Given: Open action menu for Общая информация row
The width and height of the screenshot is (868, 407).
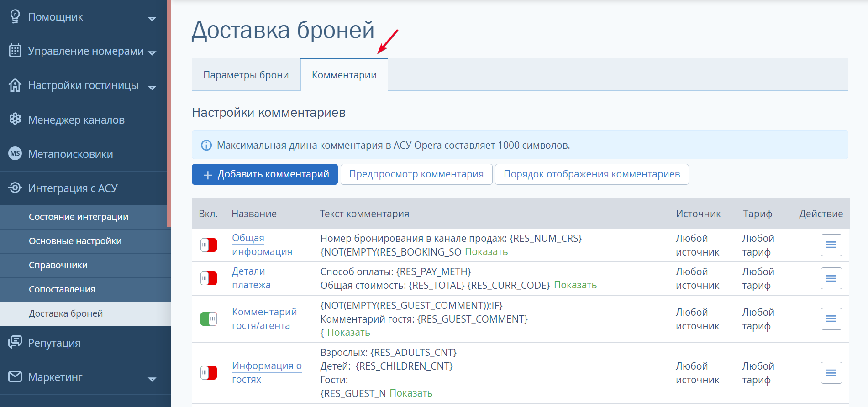Looking at the screenshot, I should [831, 245].
